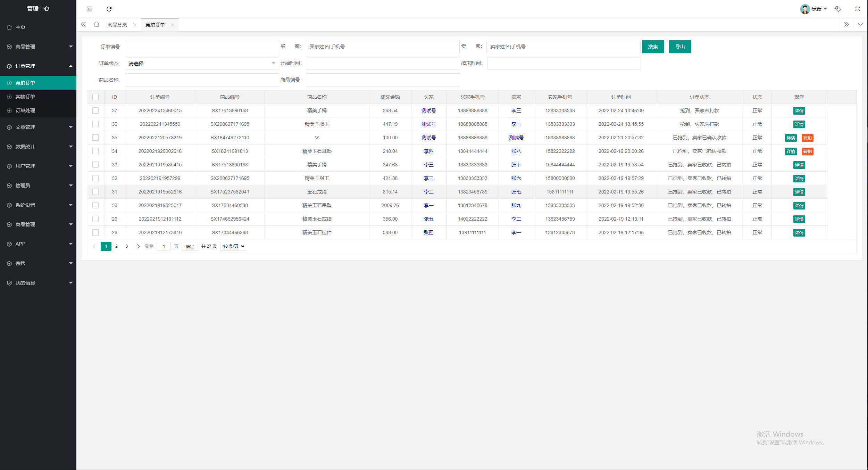Close the 商品分类 tab
Screen dimensions: 868x470
coord(135,25)
